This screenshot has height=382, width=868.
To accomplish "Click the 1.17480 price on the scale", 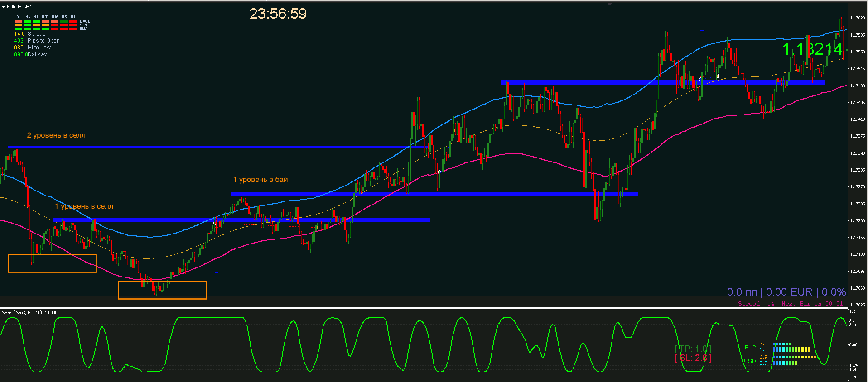I will click(x=858, y=86).
